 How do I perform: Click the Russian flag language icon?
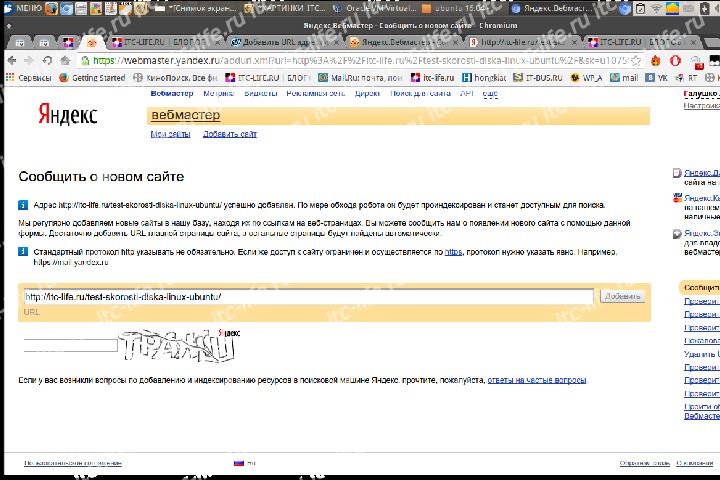click(x=239, y=463)
